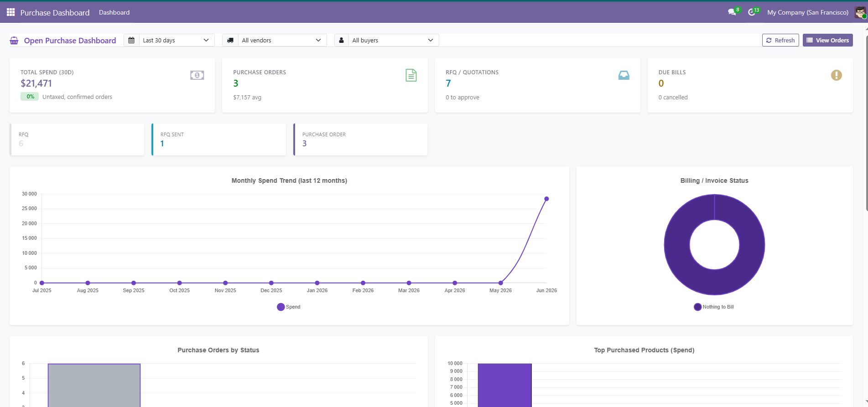This screenshot has height=407, width=868.
Task: Expand the All vendors dropdown
Action: pyautogui.click(x=282, y=40)
